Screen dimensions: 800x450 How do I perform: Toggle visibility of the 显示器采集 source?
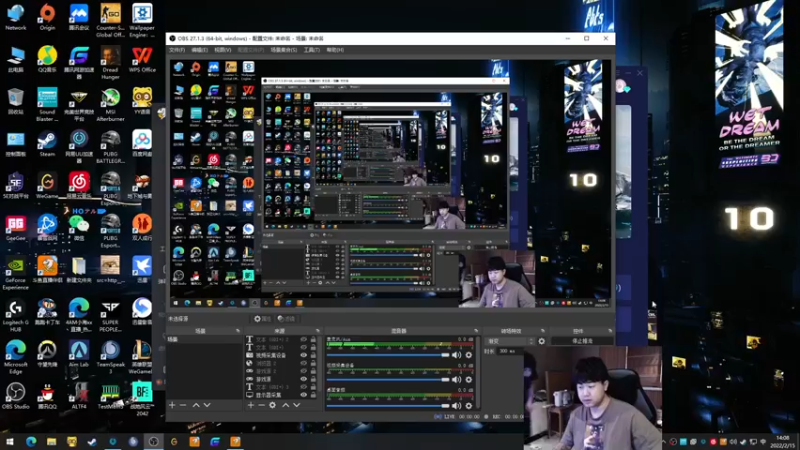pyautogui.click(x=304, y=395)
